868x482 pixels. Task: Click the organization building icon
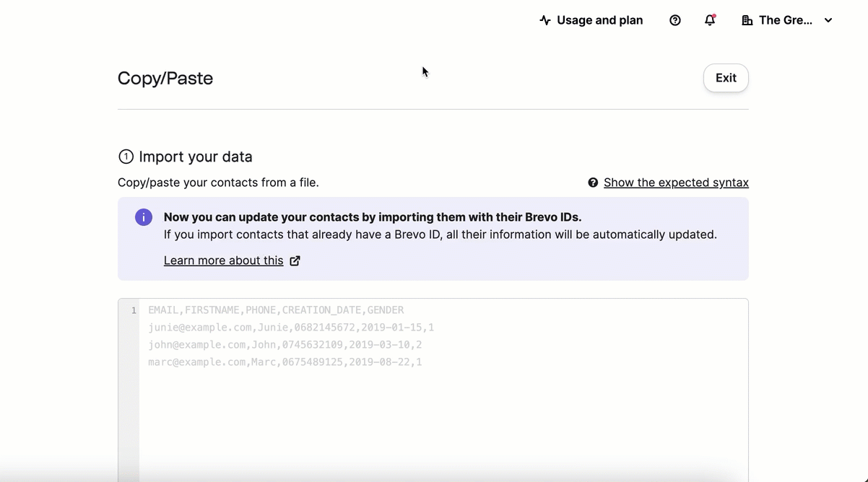[x=747, y=20]
